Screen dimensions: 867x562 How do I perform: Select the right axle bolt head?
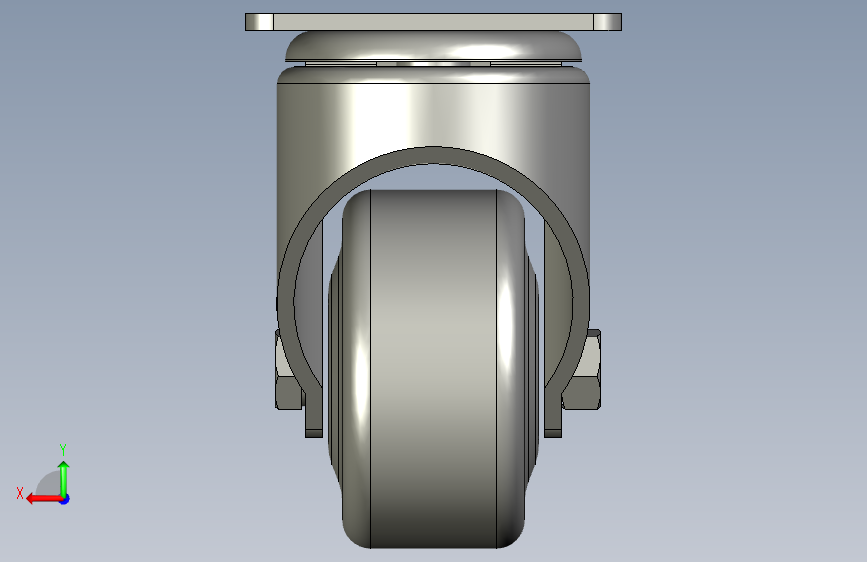click(x=583, y=370)
